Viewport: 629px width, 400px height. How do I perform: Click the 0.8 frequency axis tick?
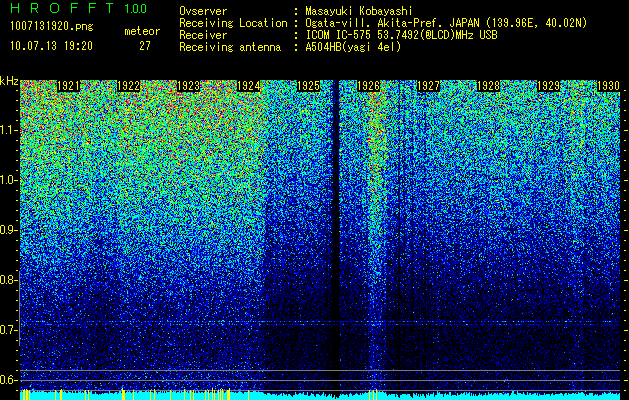(8, 280)
